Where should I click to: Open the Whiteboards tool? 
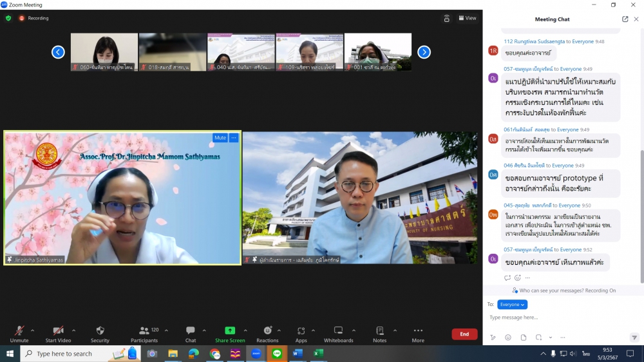pyautogui.click(x=338, y=333)
